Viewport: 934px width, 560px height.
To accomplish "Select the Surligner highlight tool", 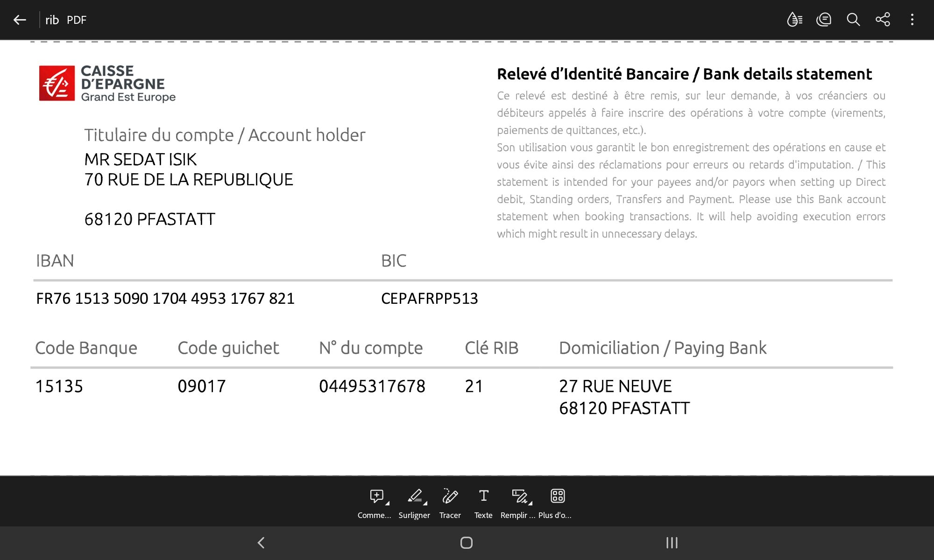I will pos(414,497).
